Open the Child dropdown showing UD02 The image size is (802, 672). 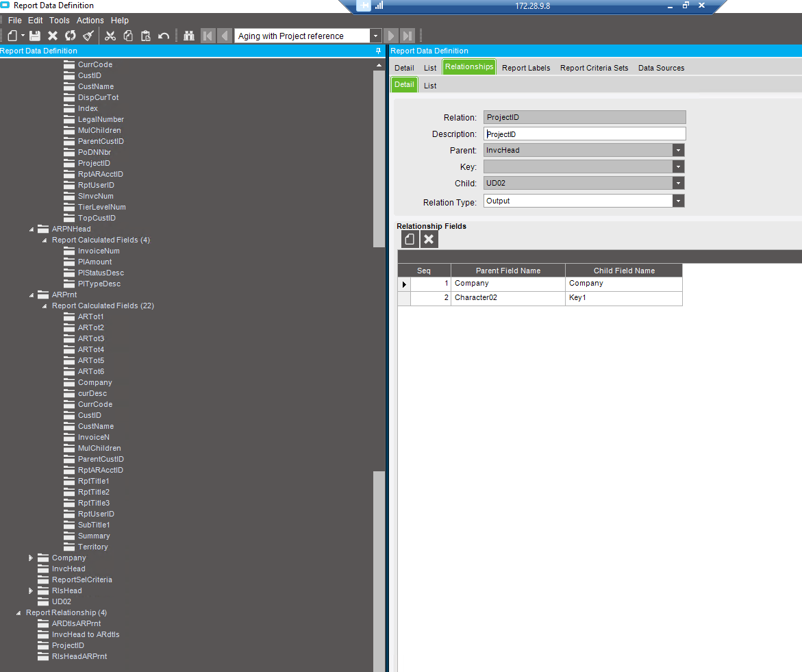click(x=678, y=183)
